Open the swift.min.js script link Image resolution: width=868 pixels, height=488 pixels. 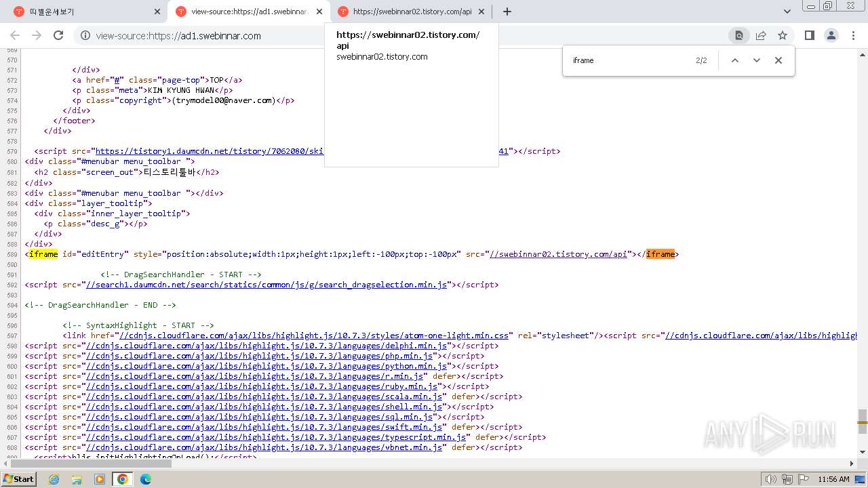pos(263,427)
